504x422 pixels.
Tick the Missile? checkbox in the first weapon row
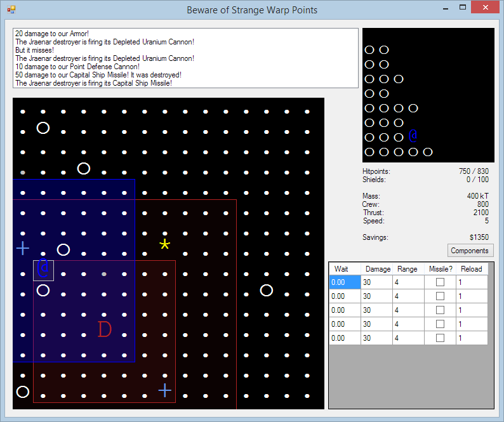pyautogui.click(x=440, y=282)
